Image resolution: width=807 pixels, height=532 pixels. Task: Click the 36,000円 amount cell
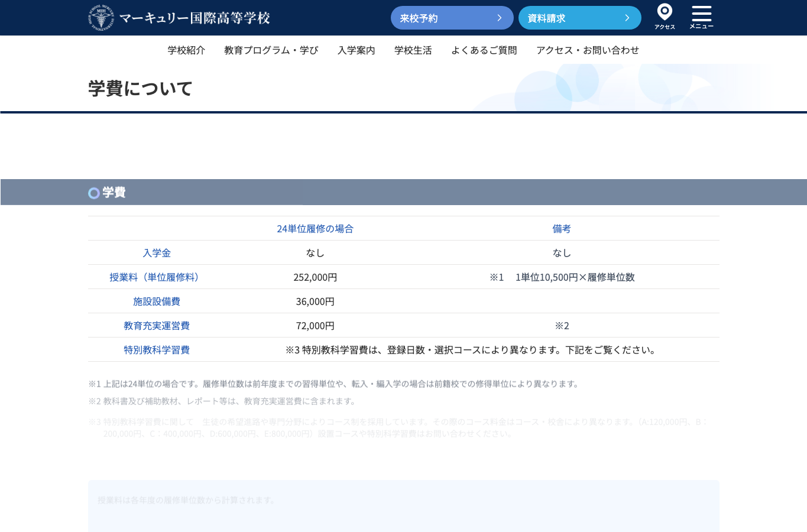click(315, 301)
